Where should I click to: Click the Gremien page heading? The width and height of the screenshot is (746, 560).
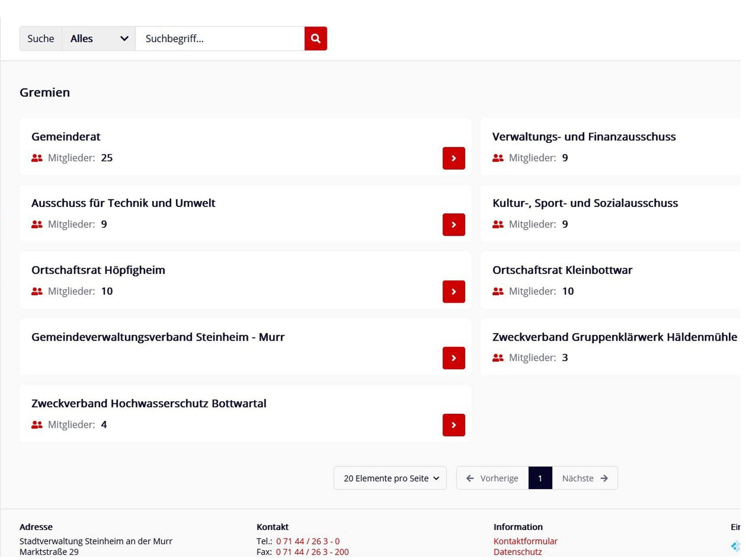pos(45,93)
